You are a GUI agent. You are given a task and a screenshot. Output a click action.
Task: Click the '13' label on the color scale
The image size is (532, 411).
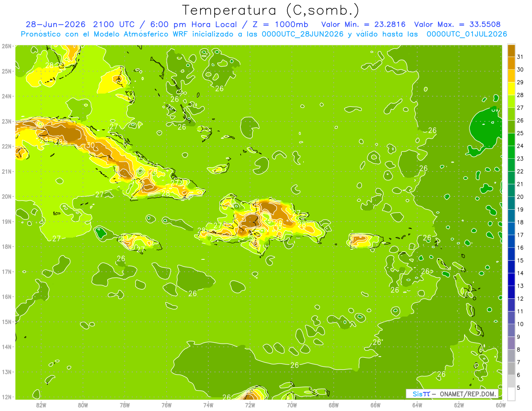520,286
